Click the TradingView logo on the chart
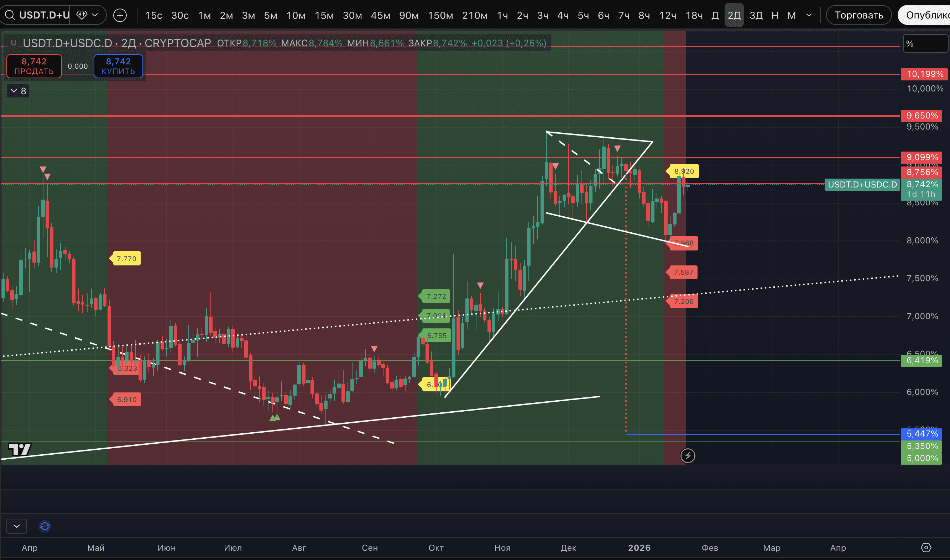The image size is (950, 560). (x=20, y=449)
